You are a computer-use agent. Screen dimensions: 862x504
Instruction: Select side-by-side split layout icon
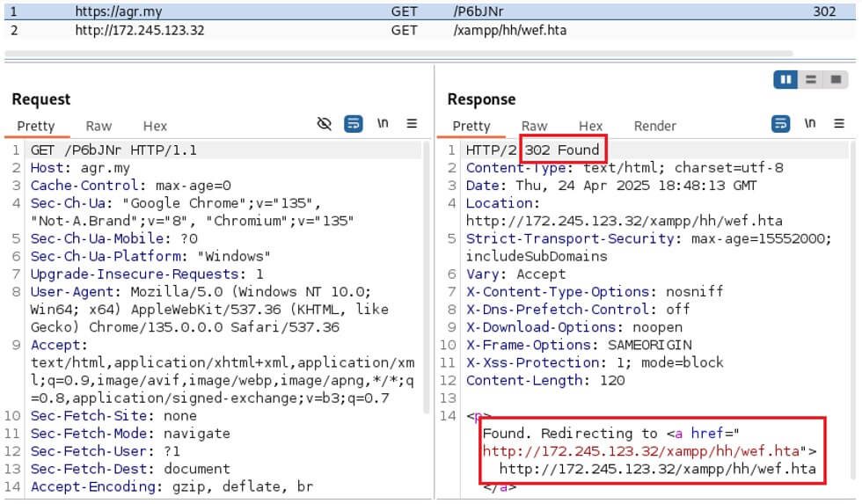(x=785, y=80)
